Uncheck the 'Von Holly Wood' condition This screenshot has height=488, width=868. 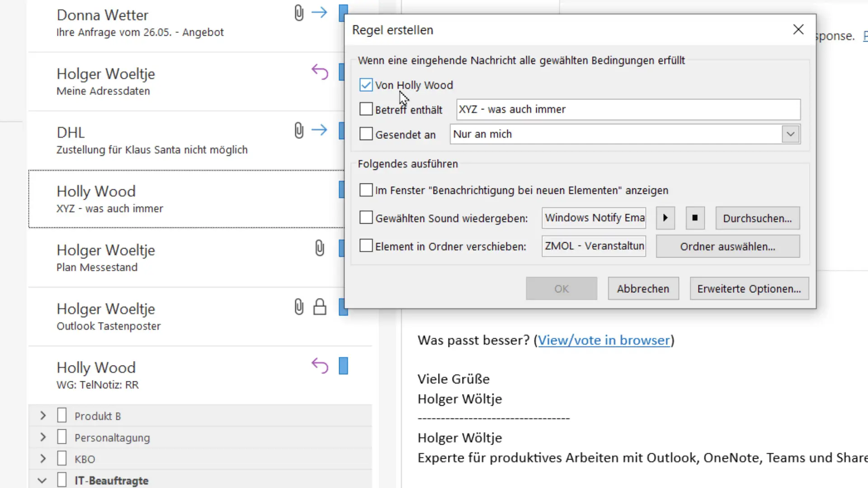pos(366,85)
